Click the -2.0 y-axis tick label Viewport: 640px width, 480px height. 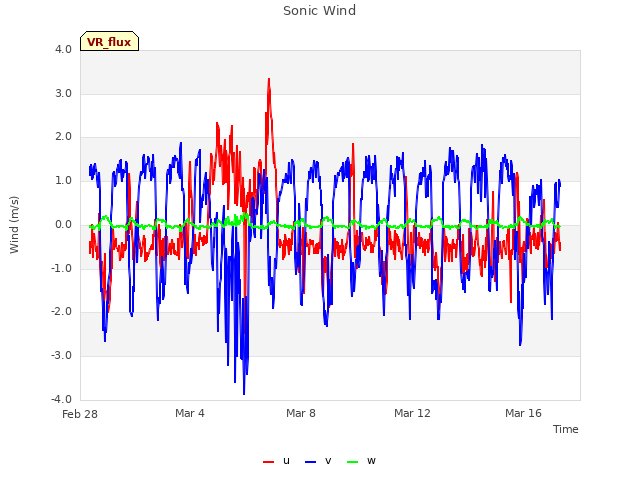coord(61,312)
